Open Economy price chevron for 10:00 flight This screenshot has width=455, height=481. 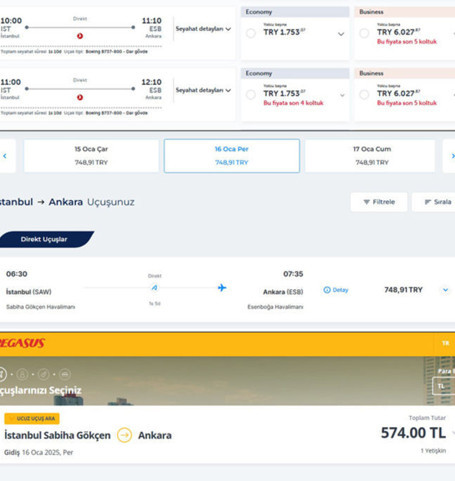point(341,34)
